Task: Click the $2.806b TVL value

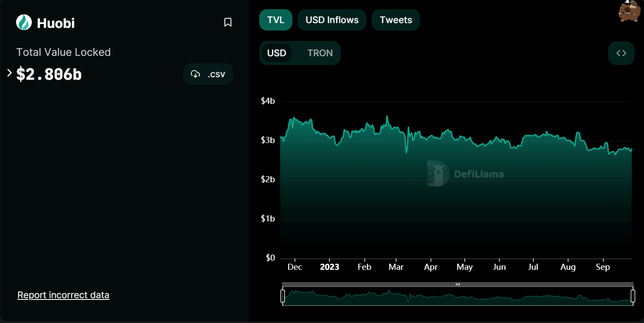Action: pos(49,75)
